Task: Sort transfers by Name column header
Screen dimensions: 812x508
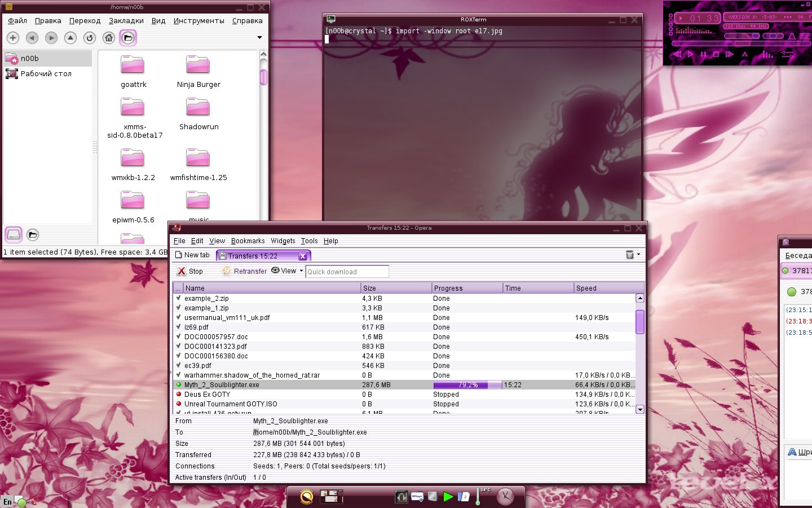Action: pos(272,288)
